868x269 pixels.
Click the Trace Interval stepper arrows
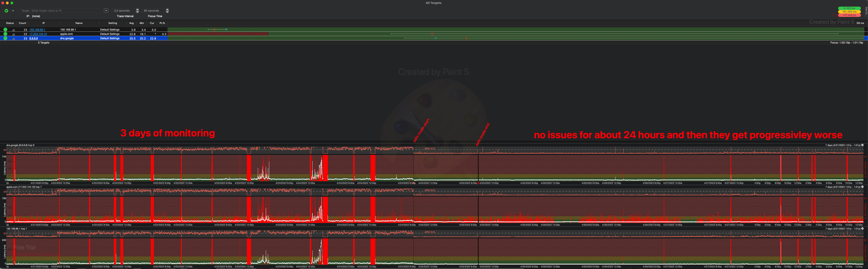pos(137,11)
